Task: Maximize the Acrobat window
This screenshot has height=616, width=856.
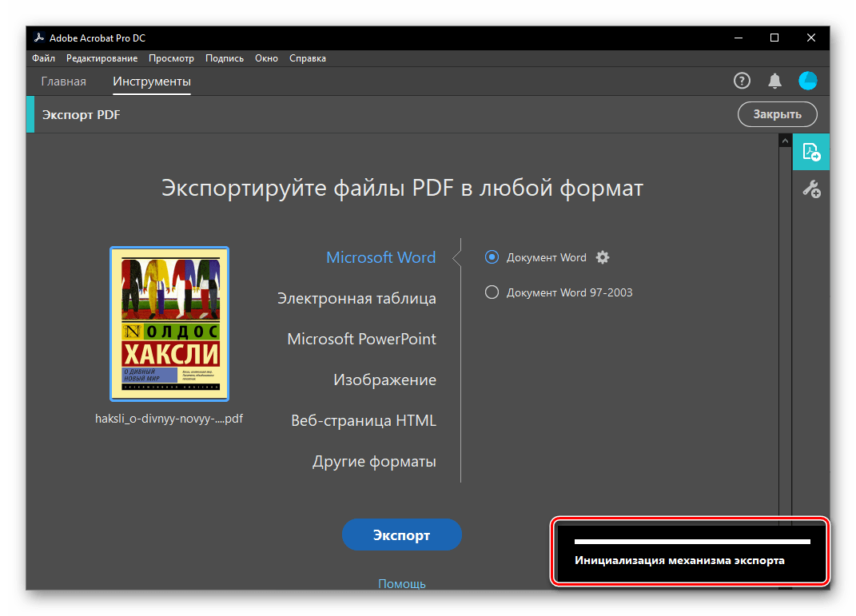Action: 774,38
